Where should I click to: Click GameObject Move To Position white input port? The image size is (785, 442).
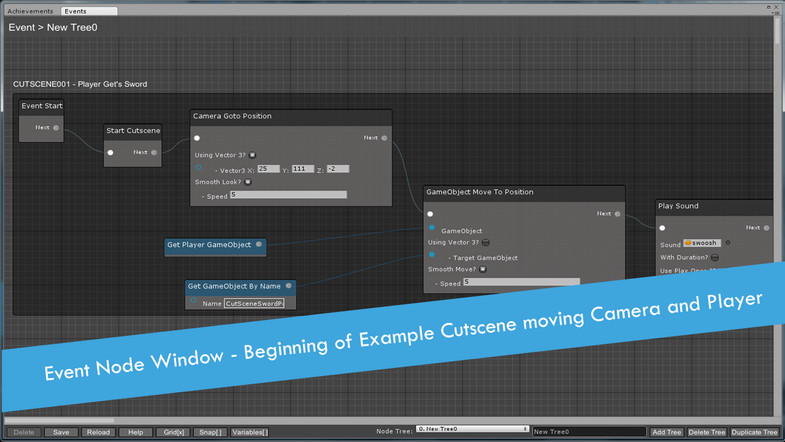click(x=430, y=214)
